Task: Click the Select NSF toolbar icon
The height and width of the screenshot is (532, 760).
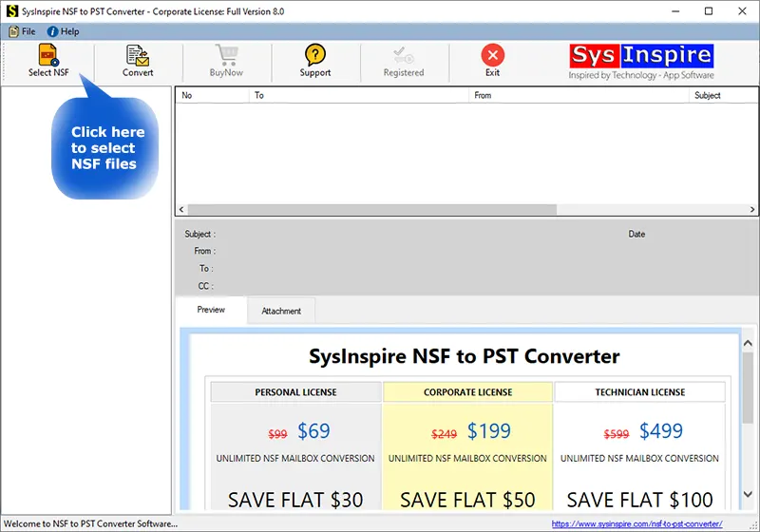Action: coord(48,55)
